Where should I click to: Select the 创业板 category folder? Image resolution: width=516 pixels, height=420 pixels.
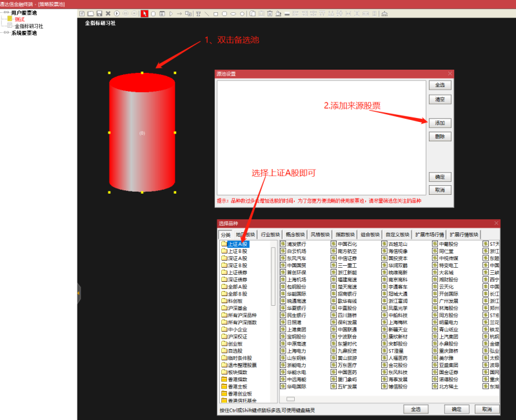[232, 344]
